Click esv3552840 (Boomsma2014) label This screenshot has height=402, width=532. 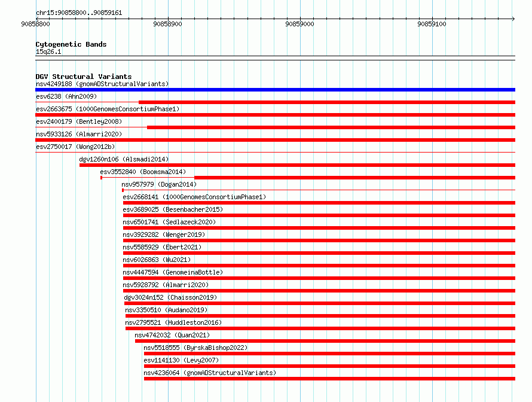pos(143,172)
